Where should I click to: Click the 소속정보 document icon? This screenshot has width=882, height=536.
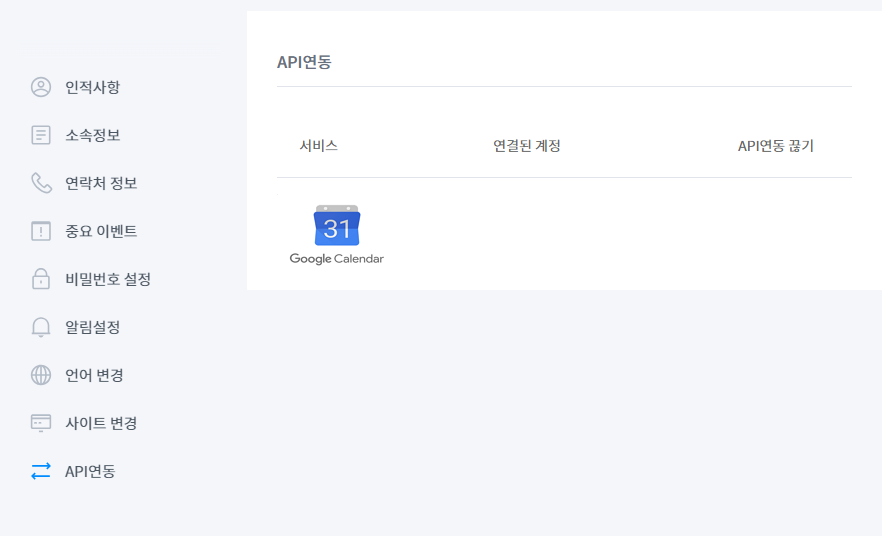click(40, 135)
